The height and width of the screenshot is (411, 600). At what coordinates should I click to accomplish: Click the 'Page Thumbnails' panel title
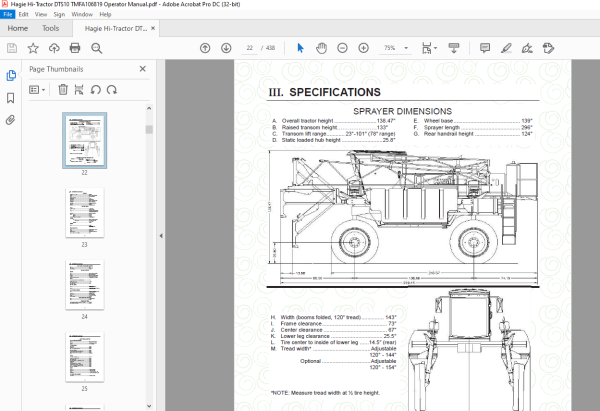point(56,69)
